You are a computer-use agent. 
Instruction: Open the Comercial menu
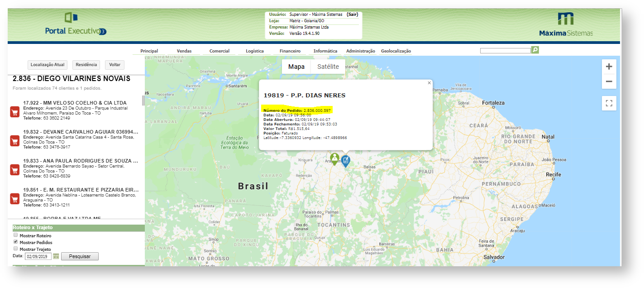pyautogui.click(x=219, y=51)
